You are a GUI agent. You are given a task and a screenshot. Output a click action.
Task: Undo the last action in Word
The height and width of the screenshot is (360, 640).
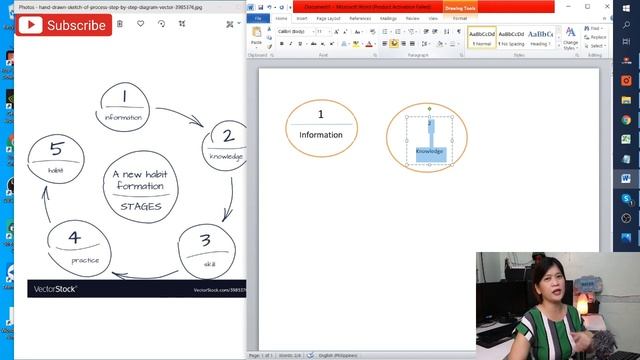(270, 7)
